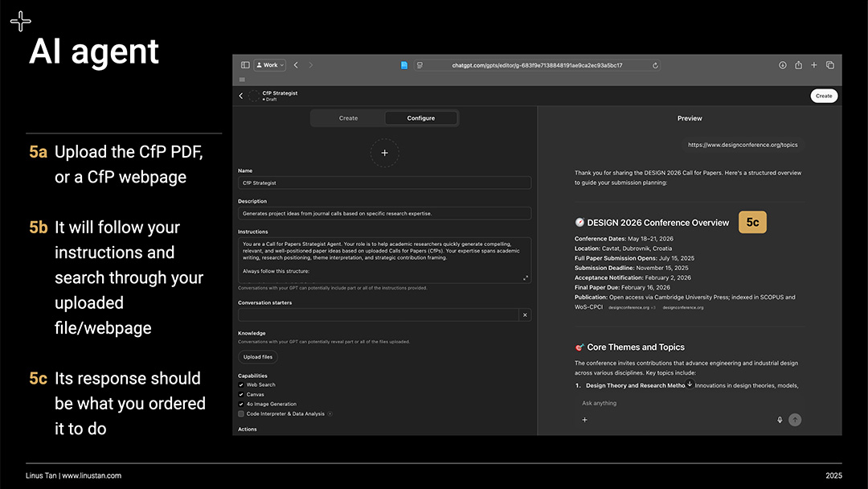Click the AI agent slide title
Screen dimensions: 868x489
coord(94,51)
